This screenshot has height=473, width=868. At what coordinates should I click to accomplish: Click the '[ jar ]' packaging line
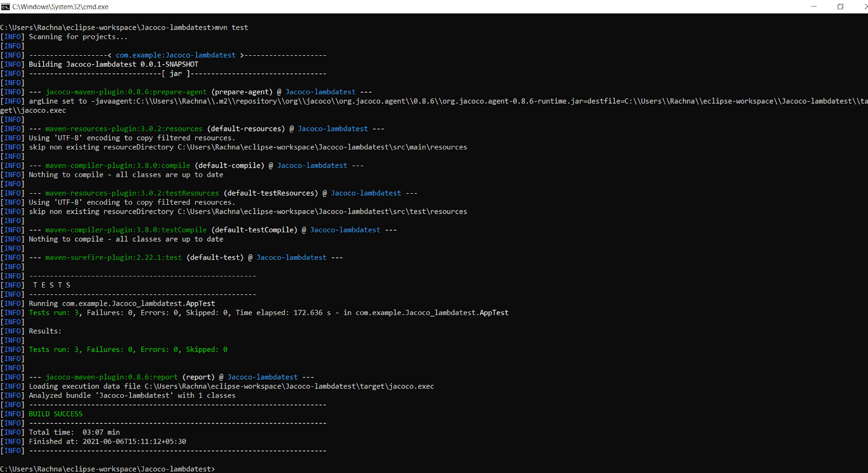[x=178, y=73]
